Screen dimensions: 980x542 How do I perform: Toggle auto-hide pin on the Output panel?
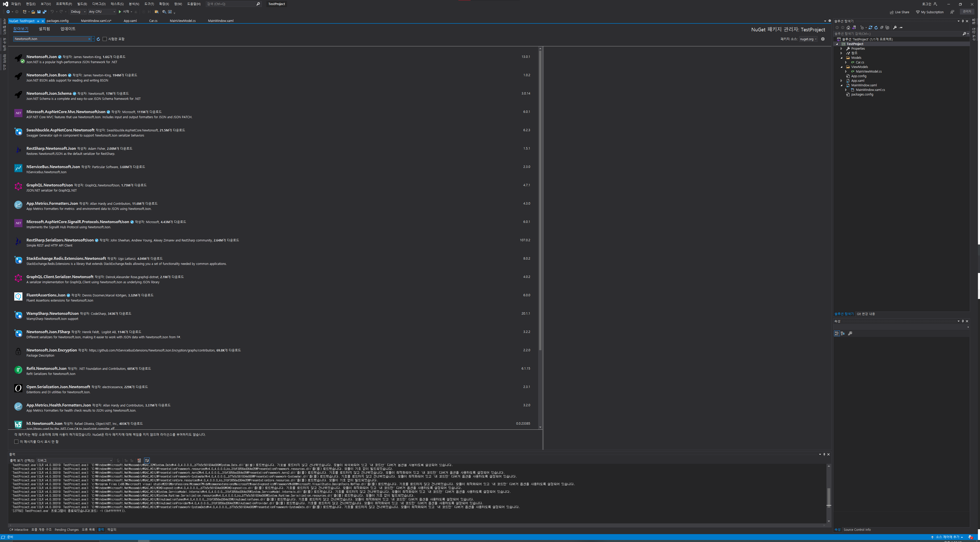click(824, 454)
